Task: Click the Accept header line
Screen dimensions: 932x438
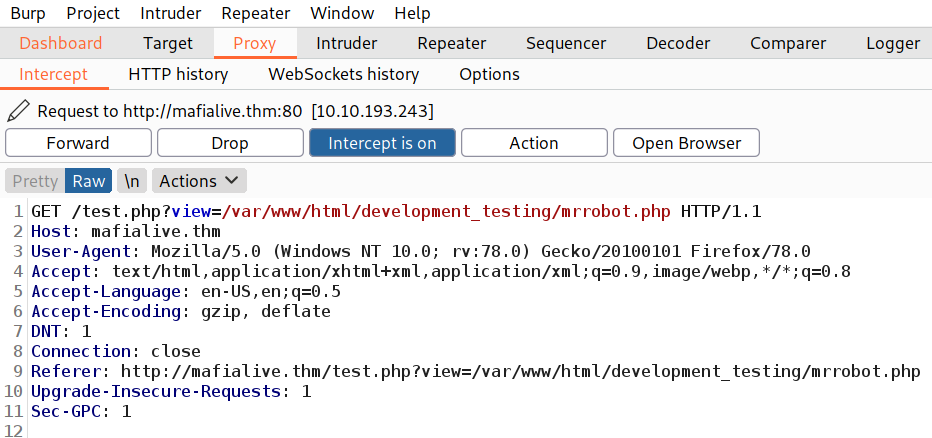Action: 441,272
